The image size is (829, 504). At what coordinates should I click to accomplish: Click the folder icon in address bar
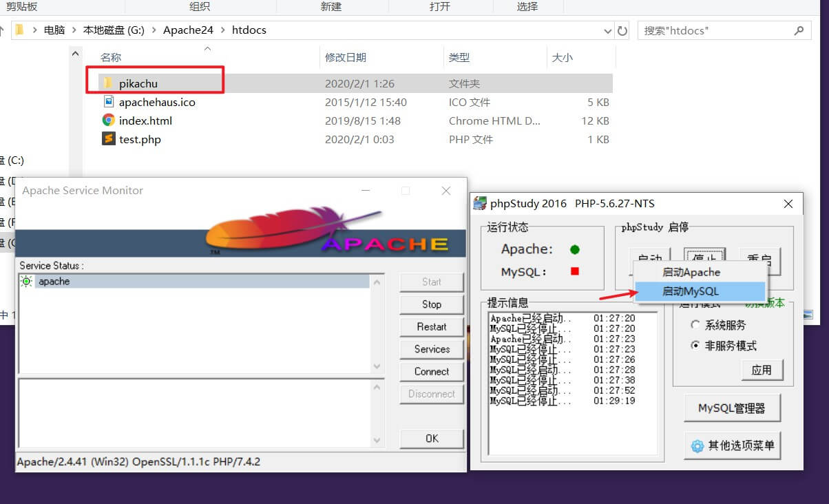point(20,30)
